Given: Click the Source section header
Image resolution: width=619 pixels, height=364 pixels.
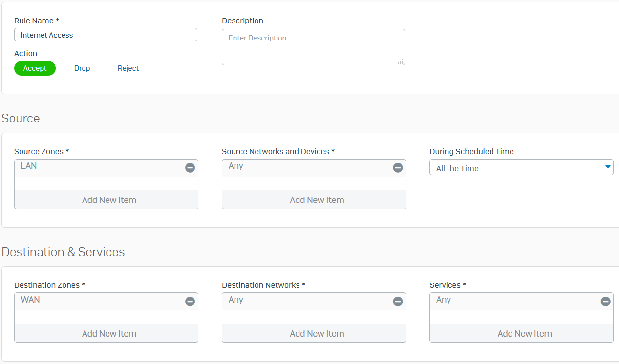Looking at the screenshot, I should [x=21, y=118].
